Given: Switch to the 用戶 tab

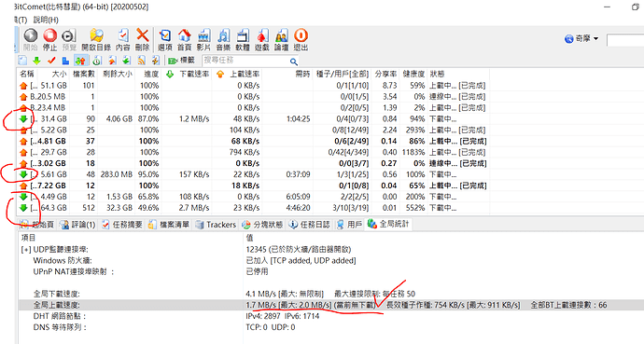Looking at the screenshot, I should tap(349, 225).
